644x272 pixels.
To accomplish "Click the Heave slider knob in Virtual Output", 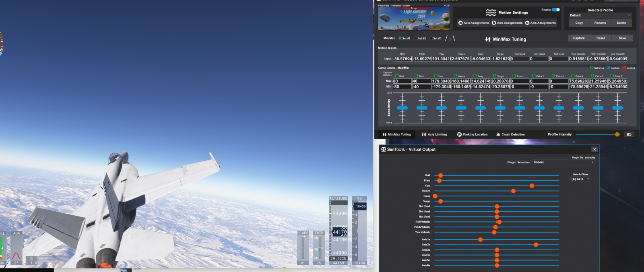I will (x=513, y=191).
